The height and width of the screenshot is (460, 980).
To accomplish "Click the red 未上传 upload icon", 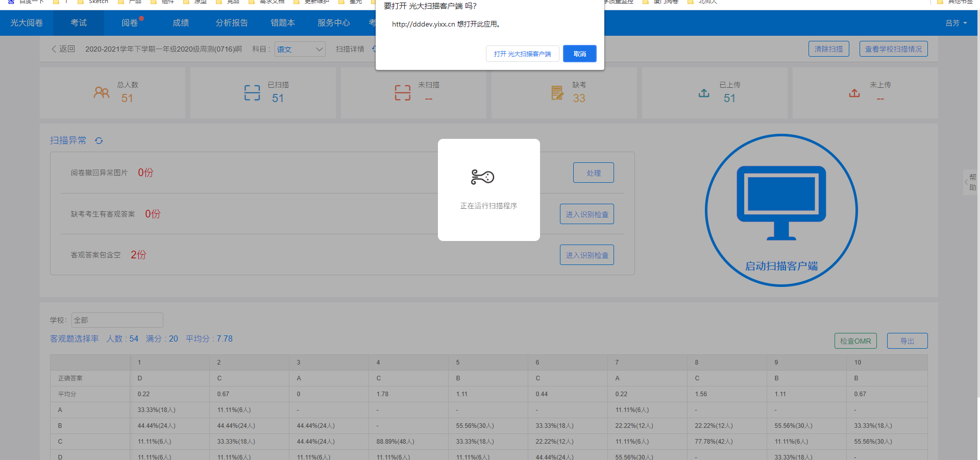I will pyautogui.click(x=854, y=93).
